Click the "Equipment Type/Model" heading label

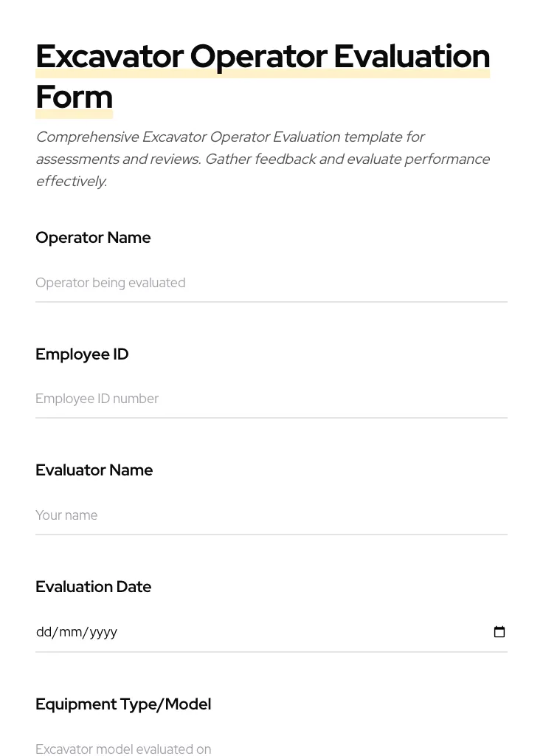click(x=123, y=704)
